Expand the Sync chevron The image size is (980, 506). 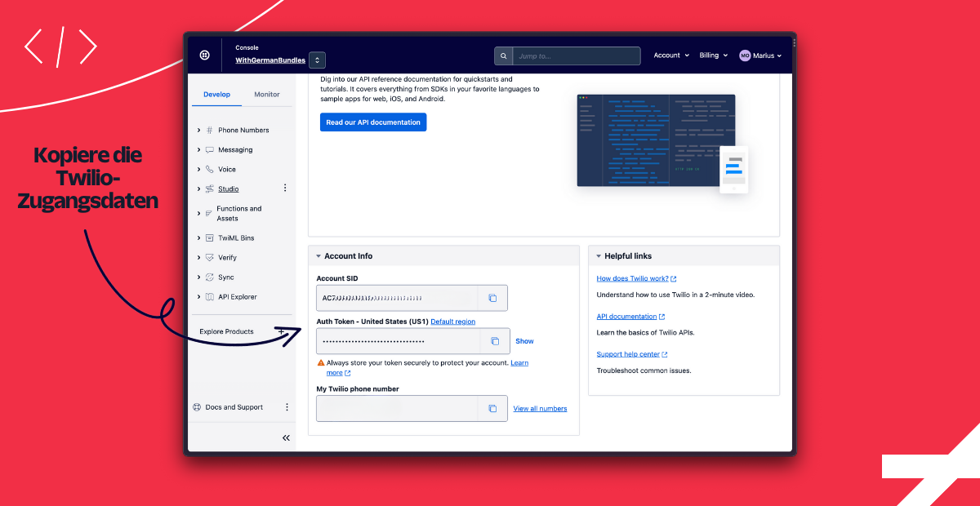198,277
